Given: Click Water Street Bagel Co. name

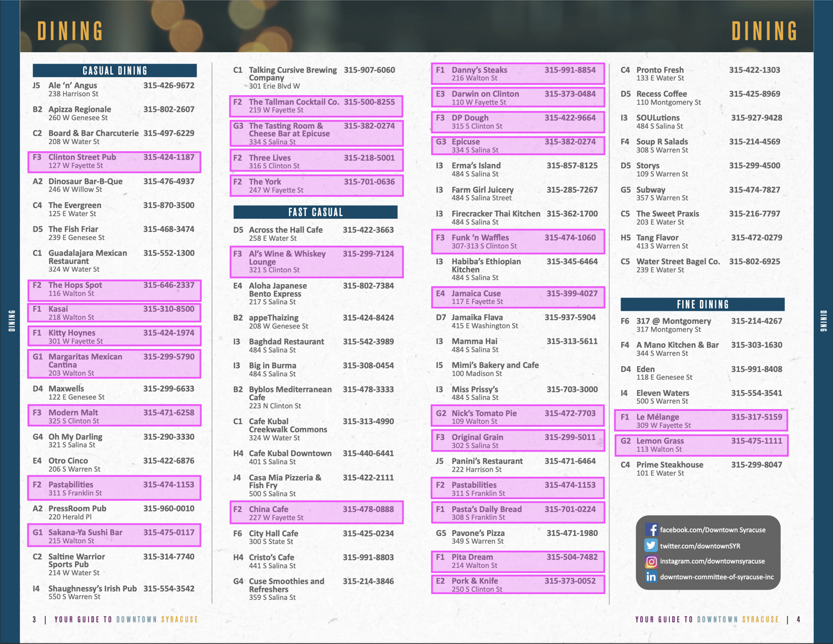Looking at the screenshot, I should click(x=678, y=261).
